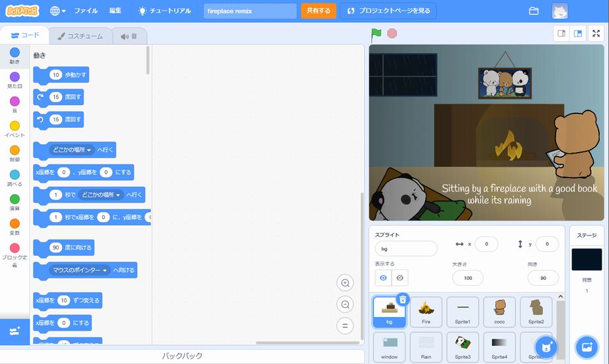Screen dimensions: 609x364
Task: Select the 制御 control category
Action: pyautogui.click(x=15, y=154)
